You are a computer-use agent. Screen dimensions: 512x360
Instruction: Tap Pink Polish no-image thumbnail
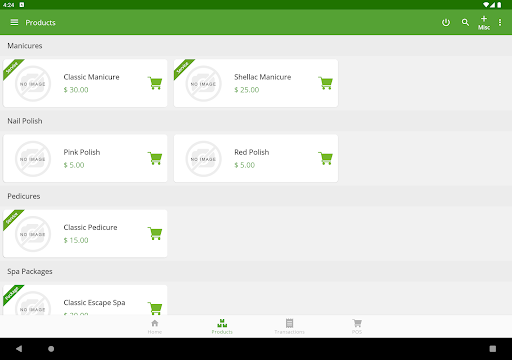(33, 159)
